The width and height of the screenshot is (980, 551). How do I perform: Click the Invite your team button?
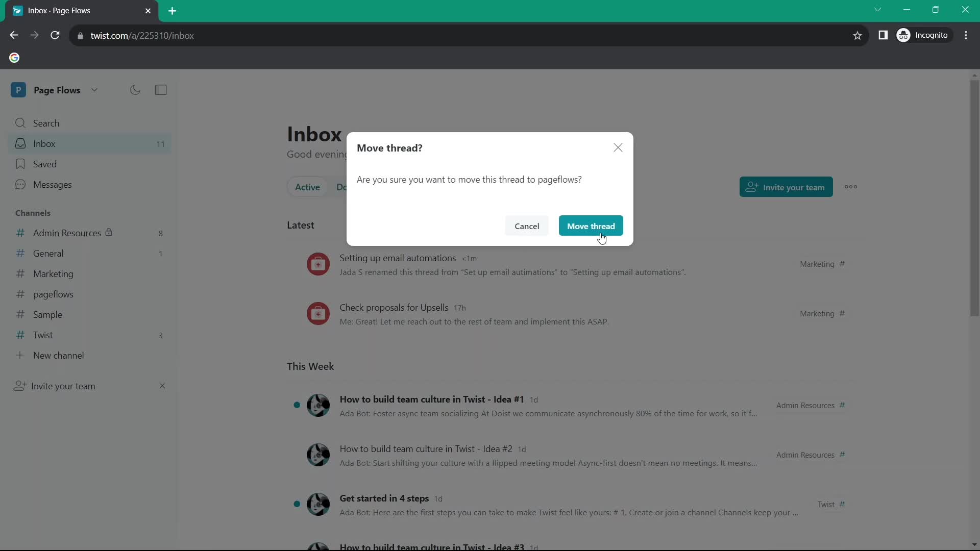tap(786, 186)
